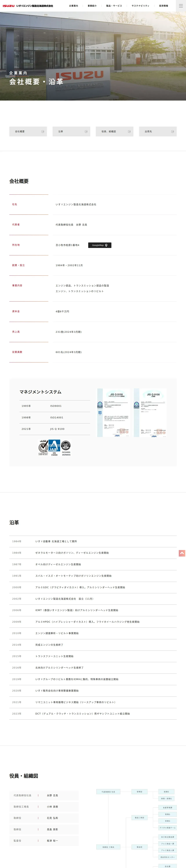Viewport: 186px width, 868px height.
Task: Click the 1995年 ISO9001 row
Action: pyautogui.click(x=55, y=406)
